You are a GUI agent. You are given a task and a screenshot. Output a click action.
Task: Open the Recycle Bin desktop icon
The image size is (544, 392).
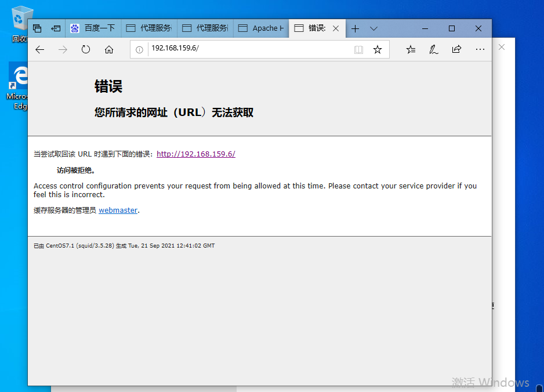pyautogui.click(x=20, y=24)
